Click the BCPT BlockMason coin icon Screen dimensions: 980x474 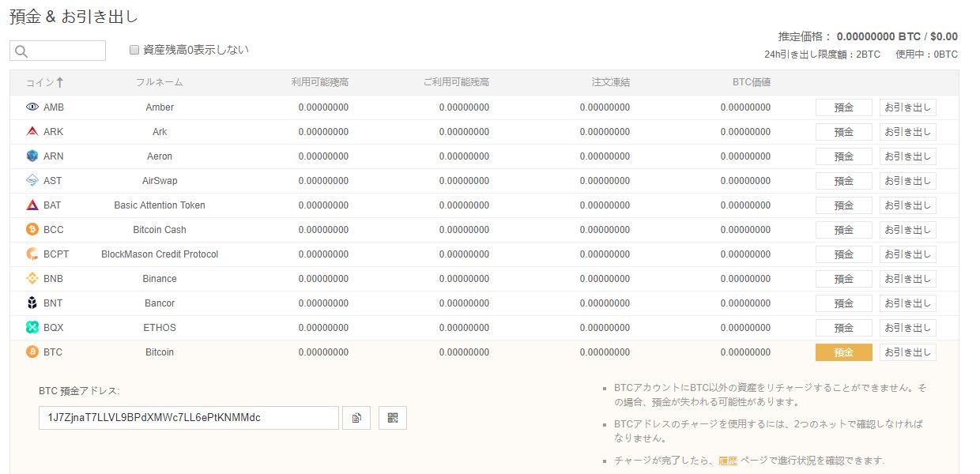coord(32,254)
